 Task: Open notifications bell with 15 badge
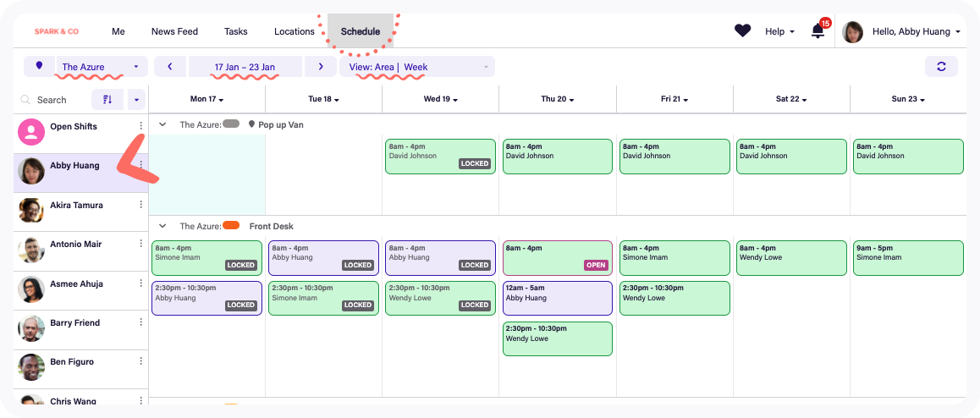pyautogui.click(x=818, y=30)
